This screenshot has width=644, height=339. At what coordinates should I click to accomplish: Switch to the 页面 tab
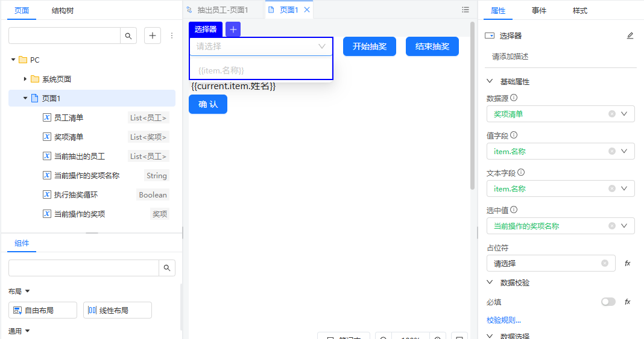(22, 11)
